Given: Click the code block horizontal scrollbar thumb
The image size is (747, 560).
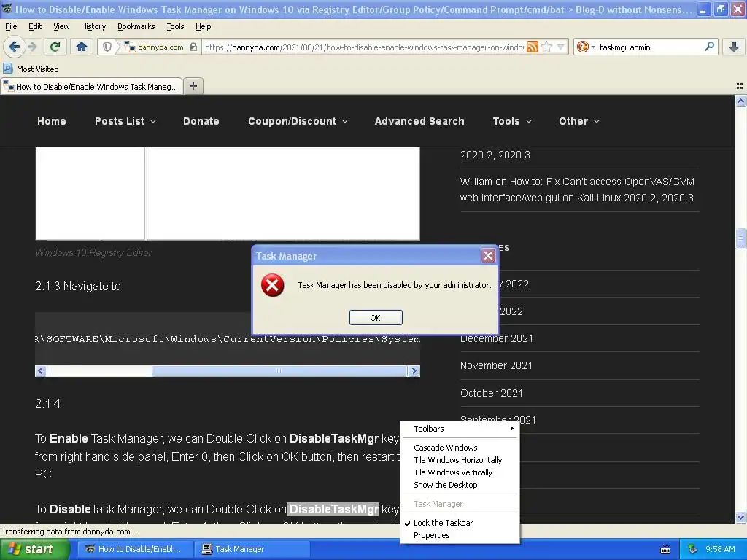Looking at the screenshot, I should (279, 370).
